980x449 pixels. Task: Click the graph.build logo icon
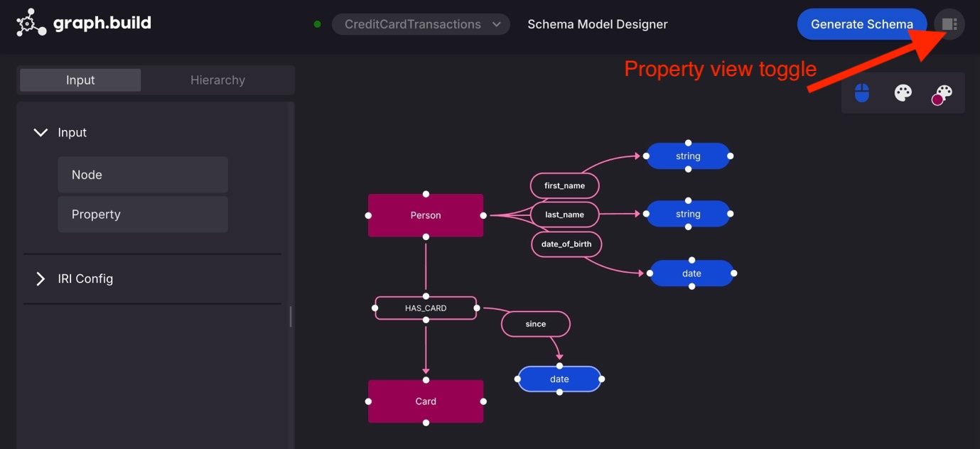[31, 23]
